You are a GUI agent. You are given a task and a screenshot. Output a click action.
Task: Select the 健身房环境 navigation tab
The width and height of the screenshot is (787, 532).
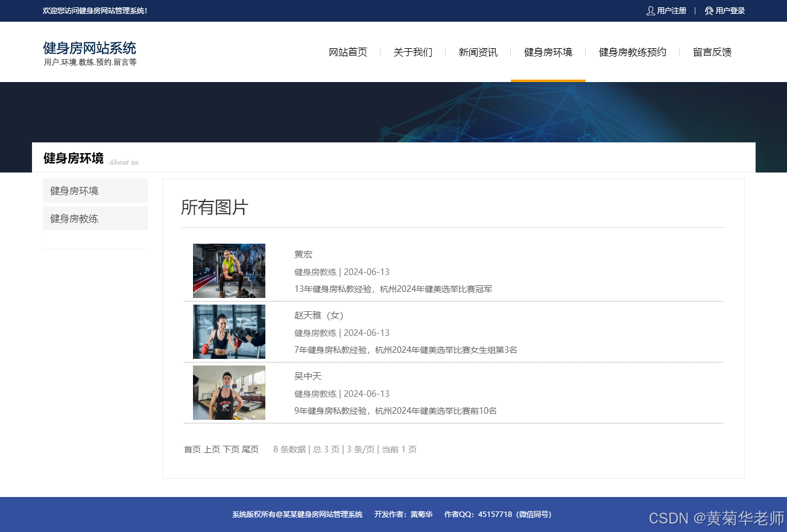point(548,52)
